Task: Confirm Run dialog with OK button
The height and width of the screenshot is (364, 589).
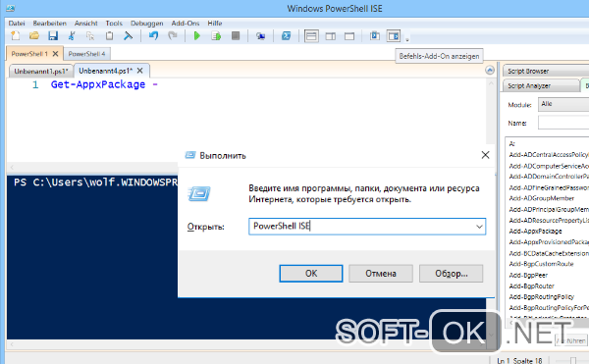Action: click(311, 274)
